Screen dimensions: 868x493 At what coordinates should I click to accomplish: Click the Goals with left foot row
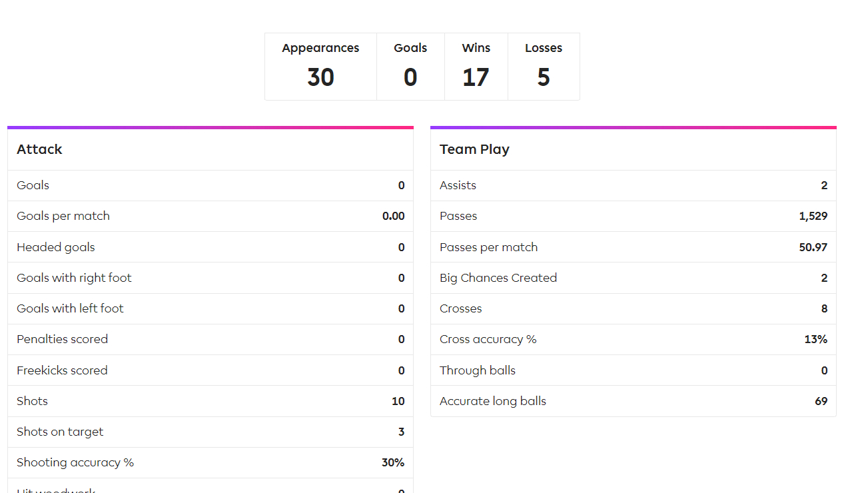(x=211, y=308)
